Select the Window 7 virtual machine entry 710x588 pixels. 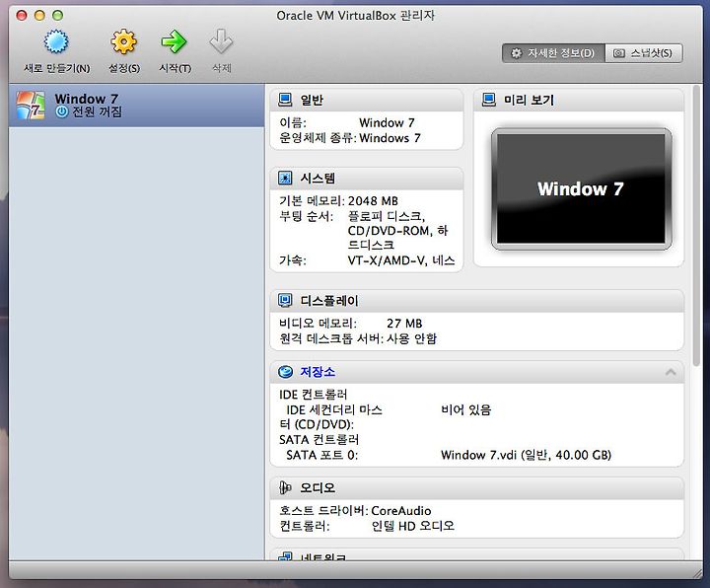136,106
